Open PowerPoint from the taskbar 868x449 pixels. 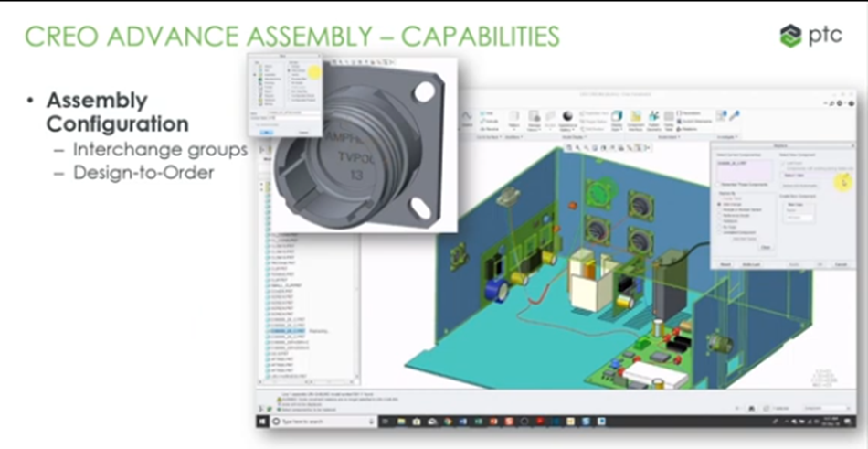click(x=493, y=422)
